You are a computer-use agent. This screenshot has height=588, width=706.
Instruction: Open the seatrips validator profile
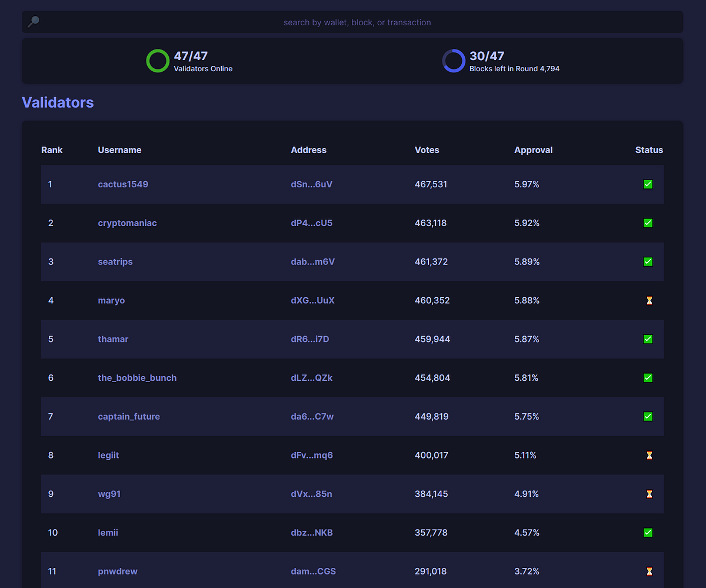(x=115, y=262)
